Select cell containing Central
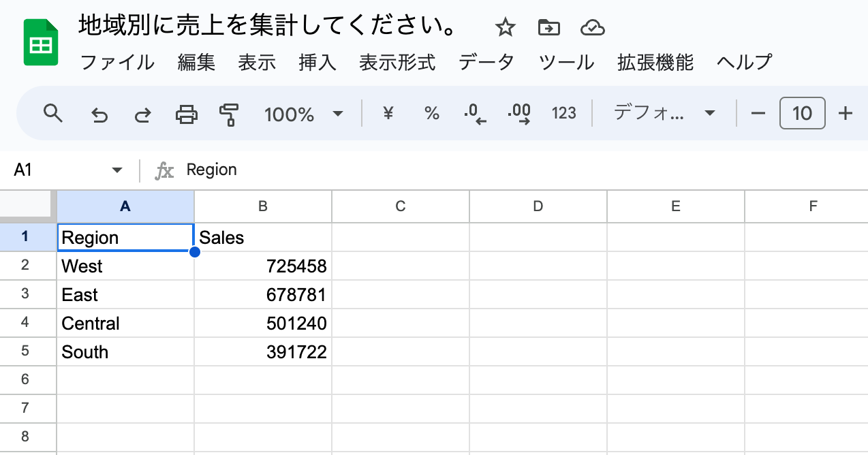The height and width of the screenshot is (455, 868). pos(125,324)
